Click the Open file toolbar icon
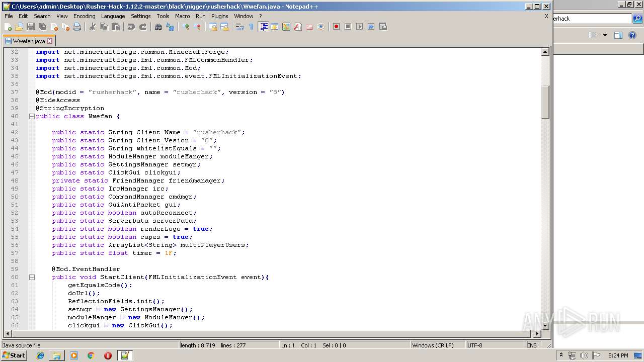The image size is (644, 362). [19, 27]
